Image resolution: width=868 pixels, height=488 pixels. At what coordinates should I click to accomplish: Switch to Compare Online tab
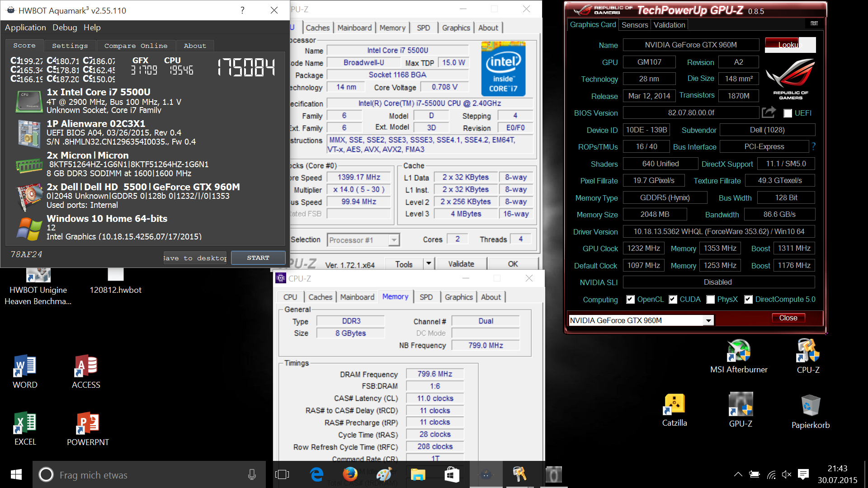click(x=136, y=46)
